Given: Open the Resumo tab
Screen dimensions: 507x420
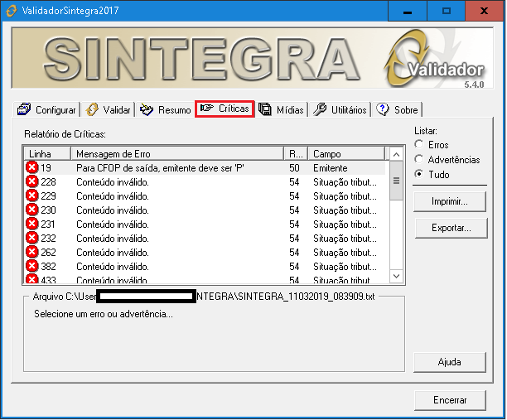Looking at the screenshot, I should pos(165,109).
